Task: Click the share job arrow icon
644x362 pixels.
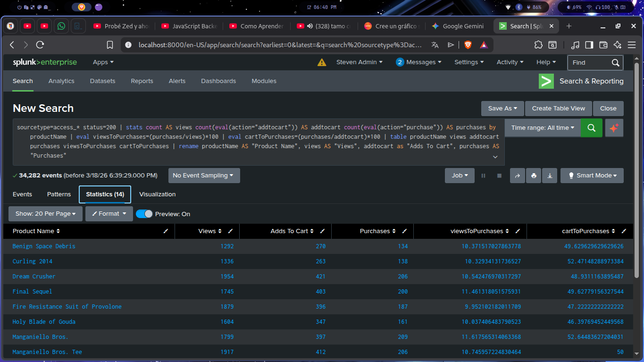Action: tap(518, 176)
